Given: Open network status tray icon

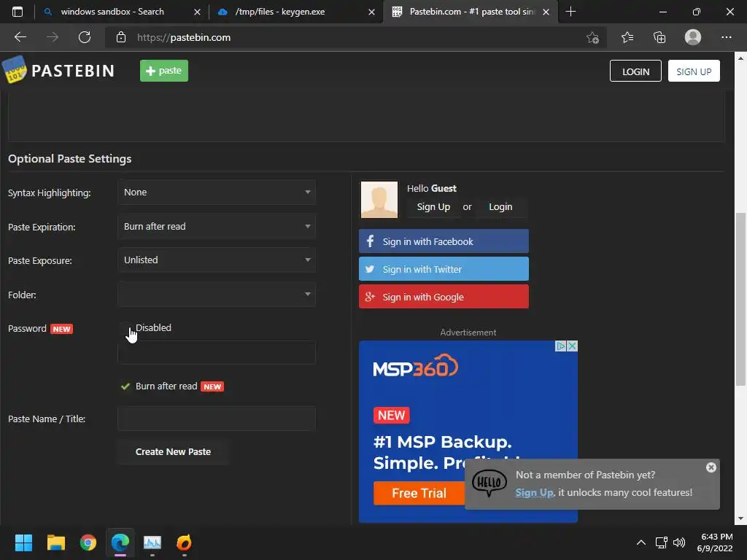Looking at the screenshot, I should pyautogui.click(x=661, y=542).
